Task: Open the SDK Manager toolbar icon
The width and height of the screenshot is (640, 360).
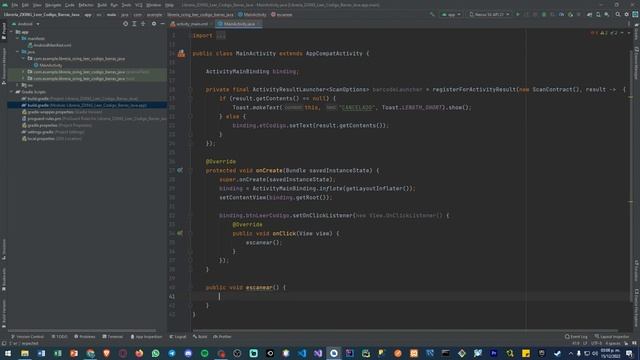Action: (607, 14)
